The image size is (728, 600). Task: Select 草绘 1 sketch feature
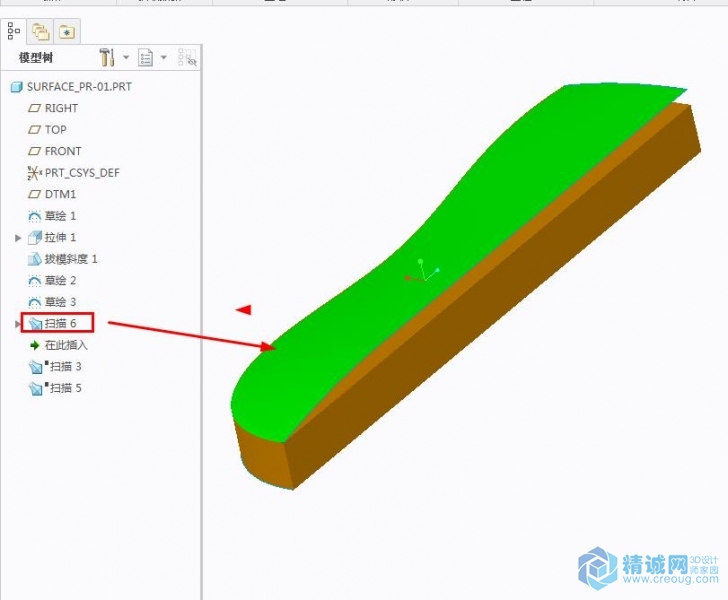60,216
